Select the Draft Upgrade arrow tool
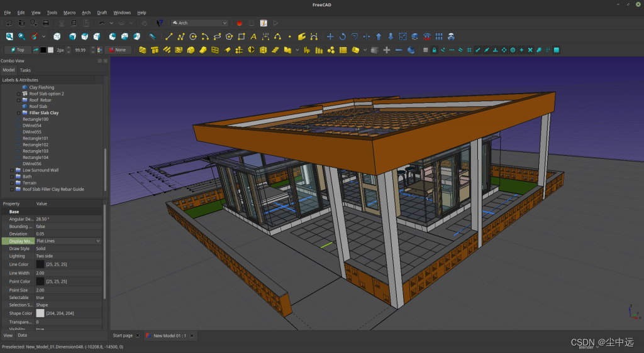644x353 pixels. click(x=379, y=36)
